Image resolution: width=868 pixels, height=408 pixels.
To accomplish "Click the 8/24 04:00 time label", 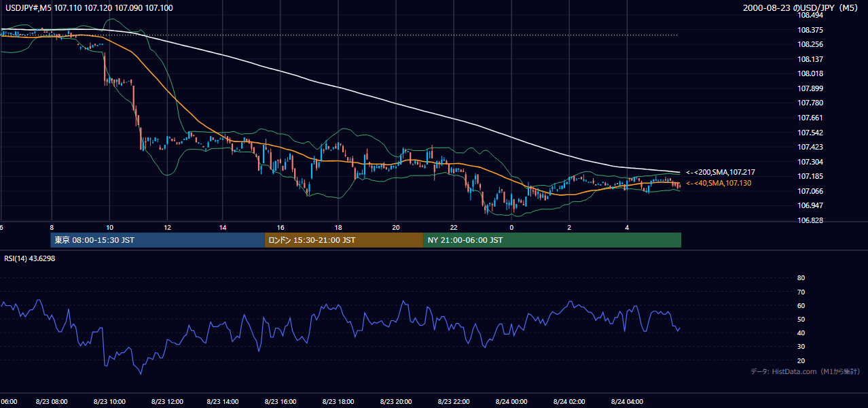I will point(627,402).
